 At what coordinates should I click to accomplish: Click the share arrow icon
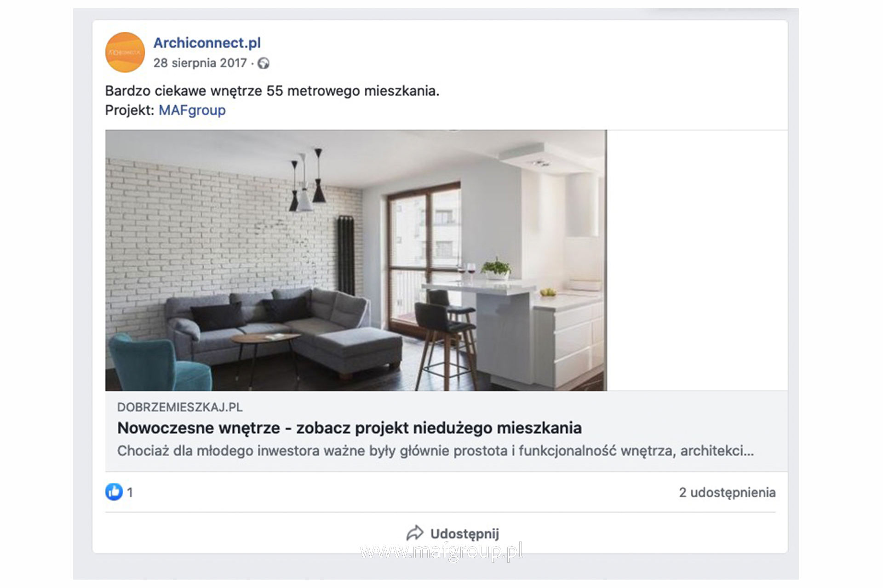[415, 533]
